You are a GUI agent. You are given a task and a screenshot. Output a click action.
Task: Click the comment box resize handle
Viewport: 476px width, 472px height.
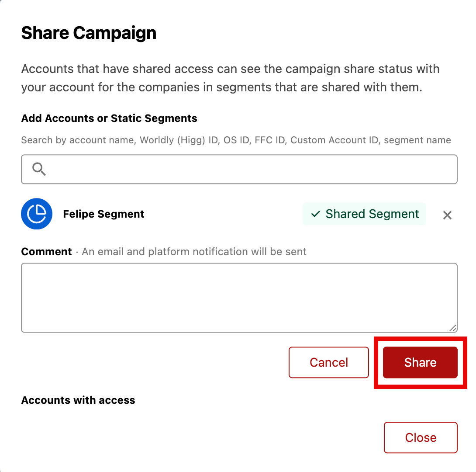[x=453, y=328]
